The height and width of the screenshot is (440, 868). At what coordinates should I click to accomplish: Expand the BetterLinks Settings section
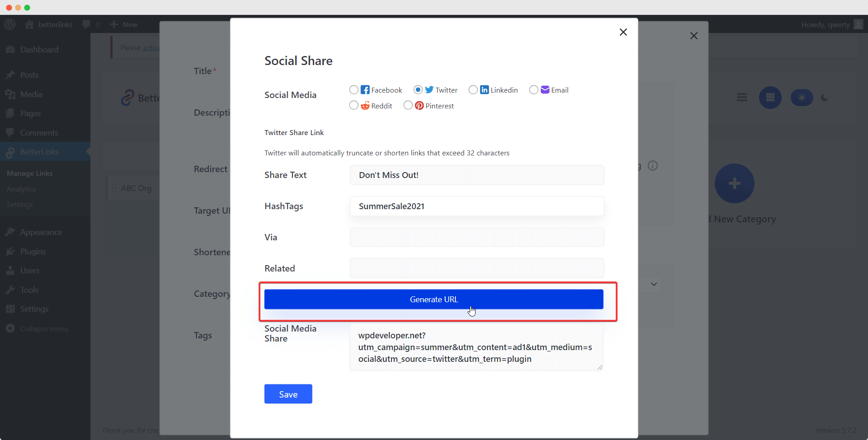click(x=19, y=205)
